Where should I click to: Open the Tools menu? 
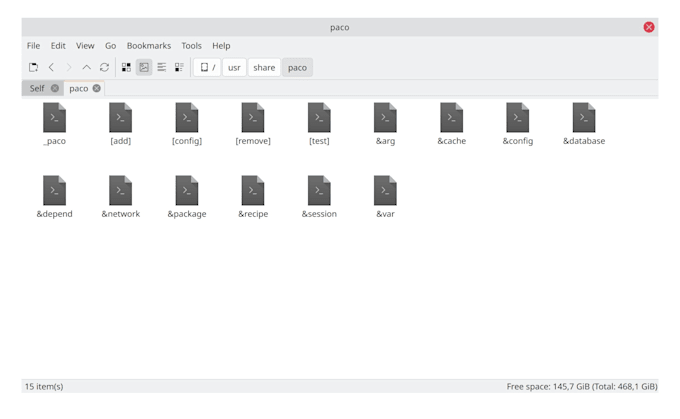click(x=191, y=46)
